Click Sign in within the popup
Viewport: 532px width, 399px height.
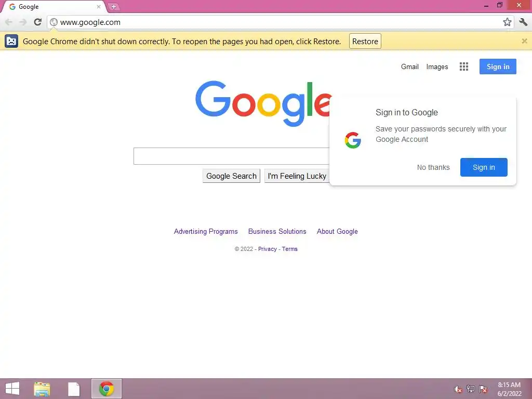484,167
